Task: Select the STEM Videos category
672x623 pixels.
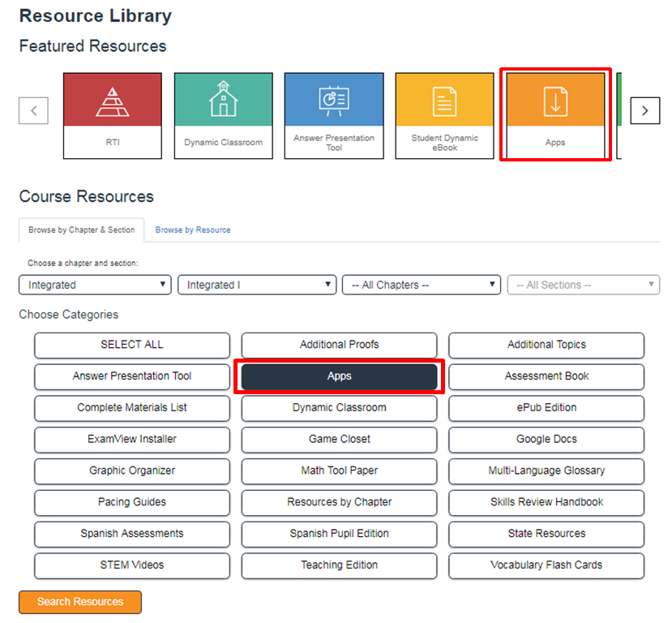Action: 132,565
